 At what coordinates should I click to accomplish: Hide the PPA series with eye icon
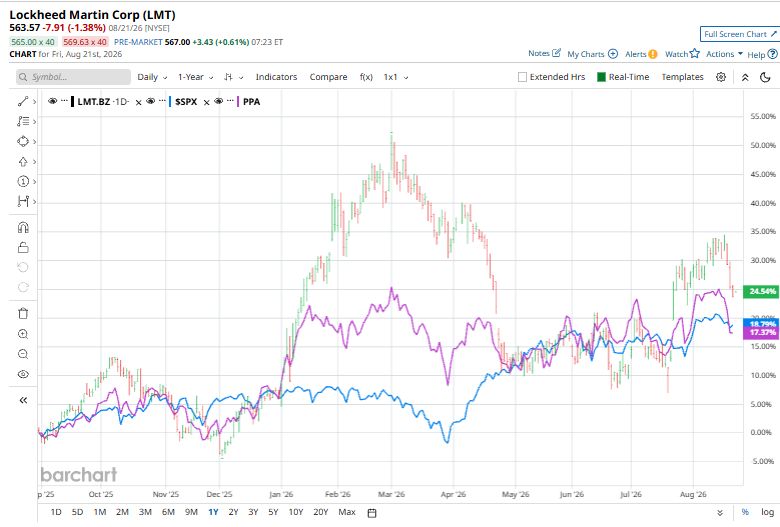pyautogui.click(x=218, y=101)
